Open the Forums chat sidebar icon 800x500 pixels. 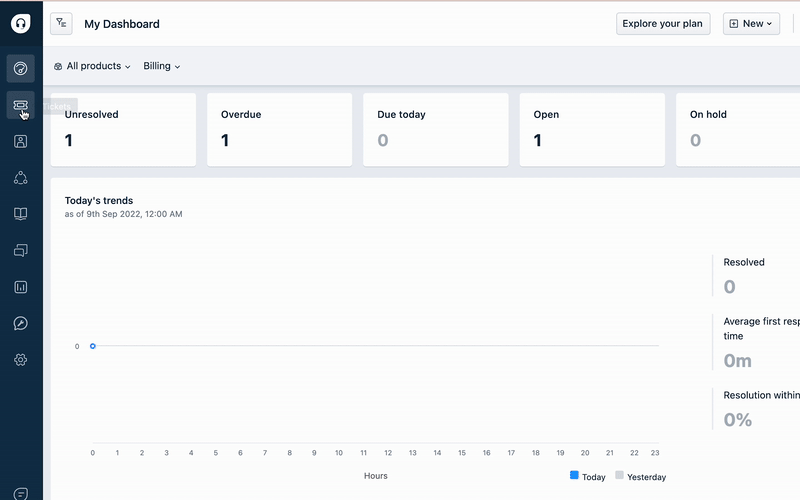pyautogui.click(x=20, y=251)
